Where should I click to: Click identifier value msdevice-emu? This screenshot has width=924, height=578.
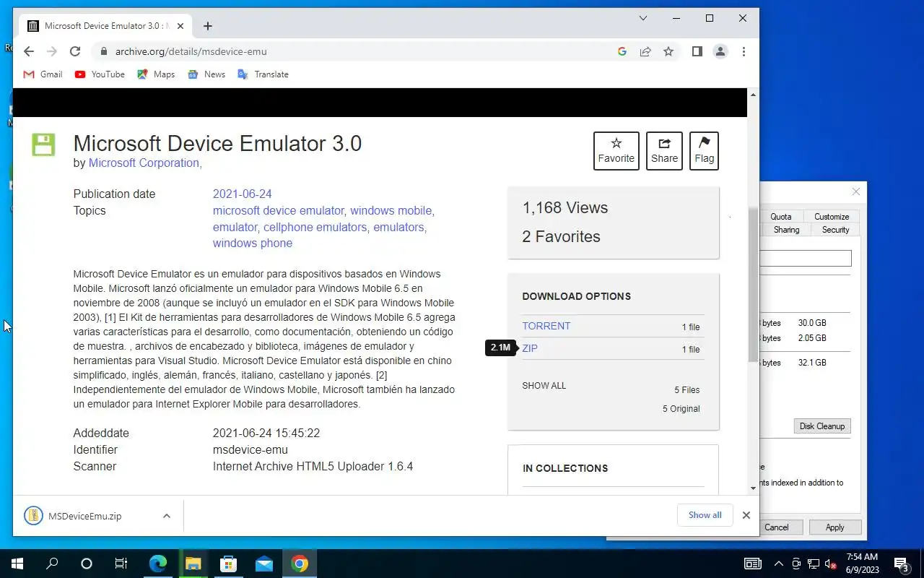(x=250, y=450)
